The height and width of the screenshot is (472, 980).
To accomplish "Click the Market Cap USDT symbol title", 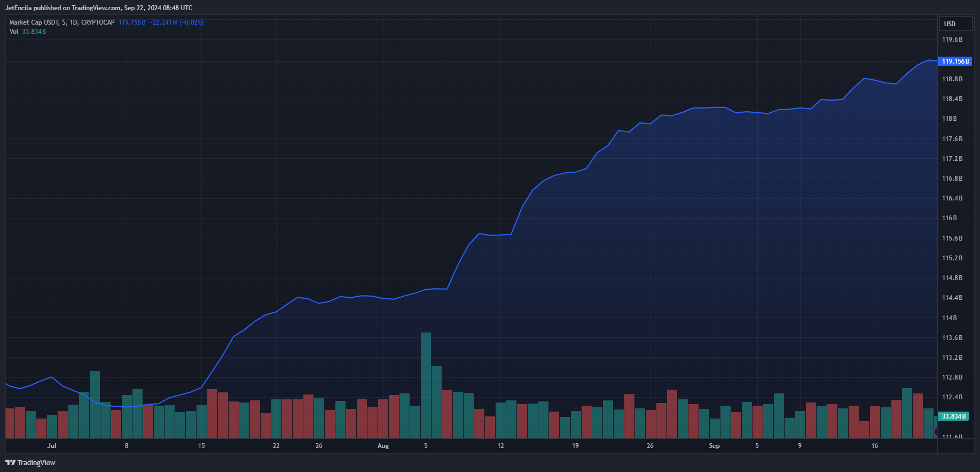I will tap(61, 22).
